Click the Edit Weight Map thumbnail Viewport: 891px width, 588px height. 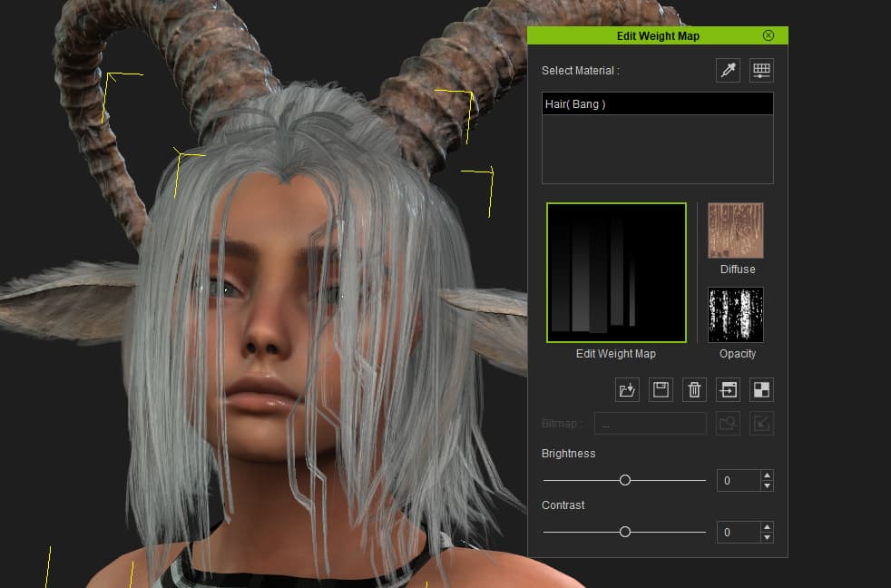click(616, 272)
